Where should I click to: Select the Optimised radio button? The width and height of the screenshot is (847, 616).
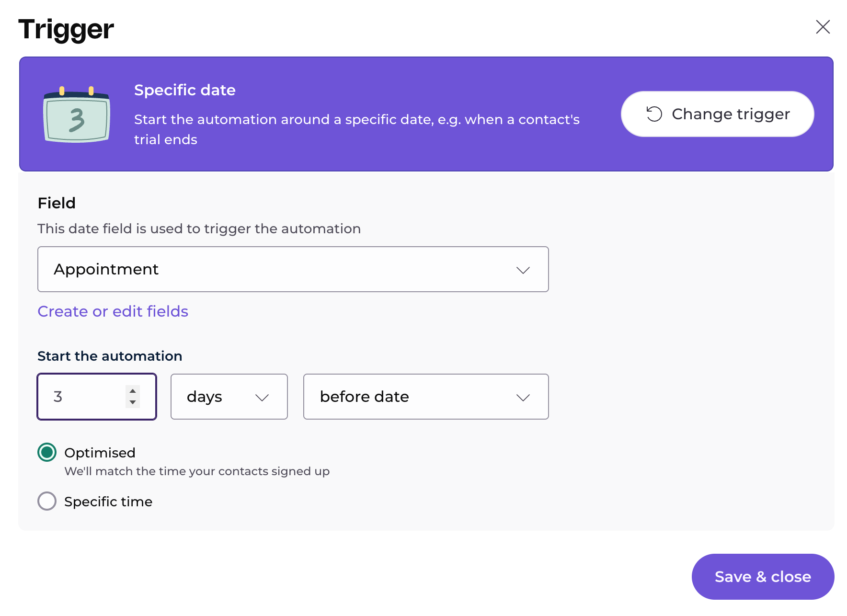click(47, 452)
